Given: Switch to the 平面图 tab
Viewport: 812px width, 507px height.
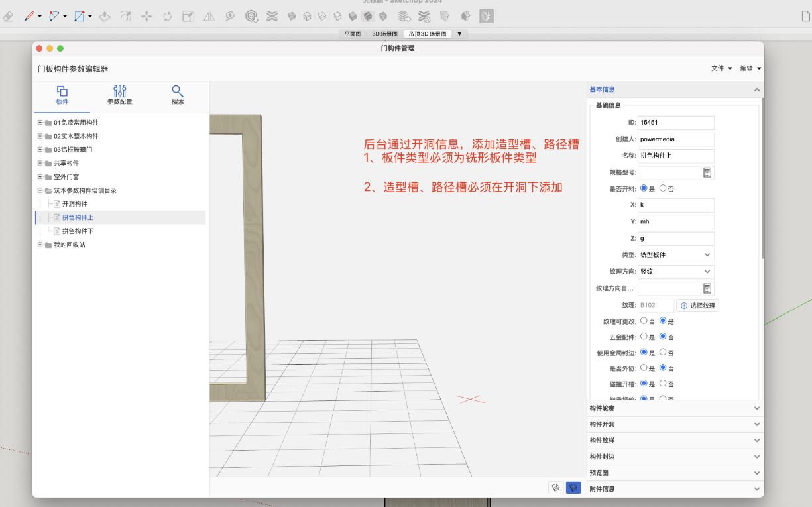Looking at the screenshot, I should pyautogui.click(x=353, y=34).
